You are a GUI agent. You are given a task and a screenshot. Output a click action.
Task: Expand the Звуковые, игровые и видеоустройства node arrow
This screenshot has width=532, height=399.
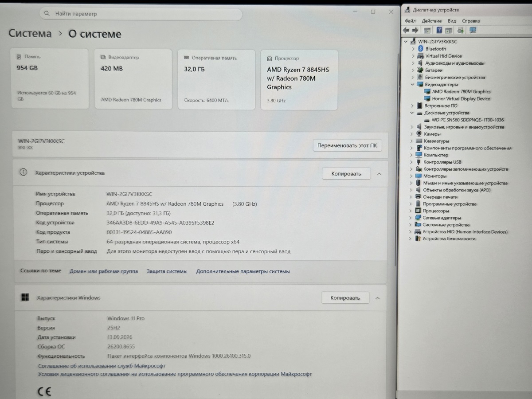click(x=412, y=127)
